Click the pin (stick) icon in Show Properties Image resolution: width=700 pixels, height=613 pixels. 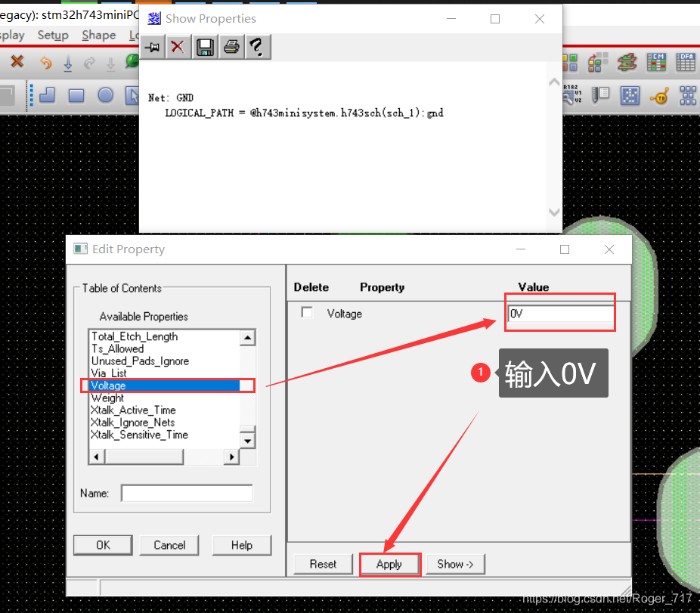tap(153, 47)
